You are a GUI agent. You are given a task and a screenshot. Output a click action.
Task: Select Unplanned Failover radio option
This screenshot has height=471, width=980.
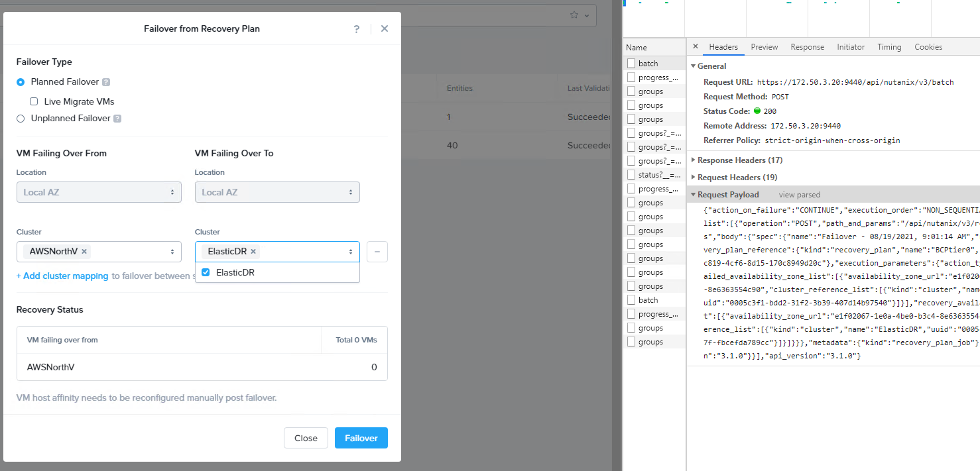(x=21, y=119)
